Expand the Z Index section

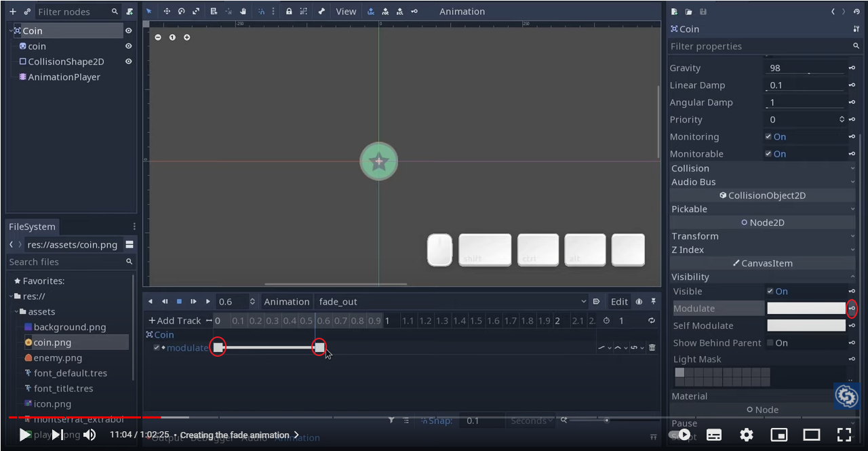click(x=763, y=250)
